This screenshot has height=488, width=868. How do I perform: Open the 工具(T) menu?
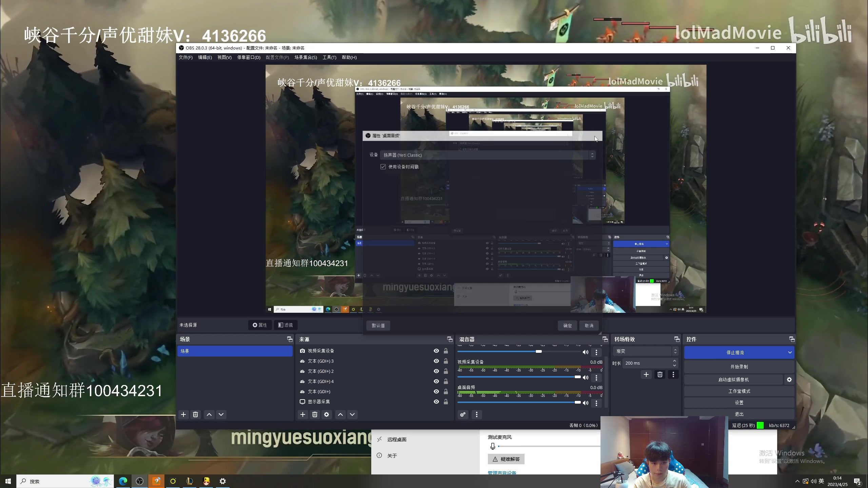pyautogui.click(x=329, y=57)
